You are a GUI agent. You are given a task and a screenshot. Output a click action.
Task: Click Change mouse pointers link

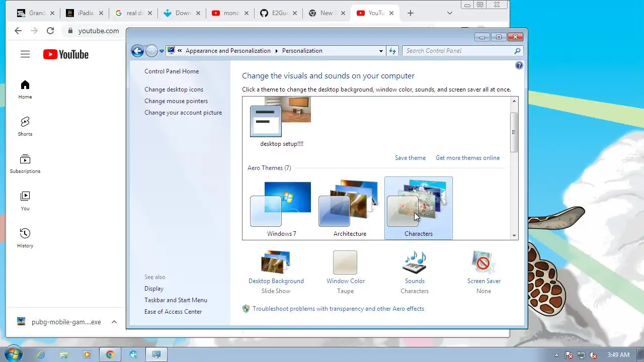tap(176, 101)
